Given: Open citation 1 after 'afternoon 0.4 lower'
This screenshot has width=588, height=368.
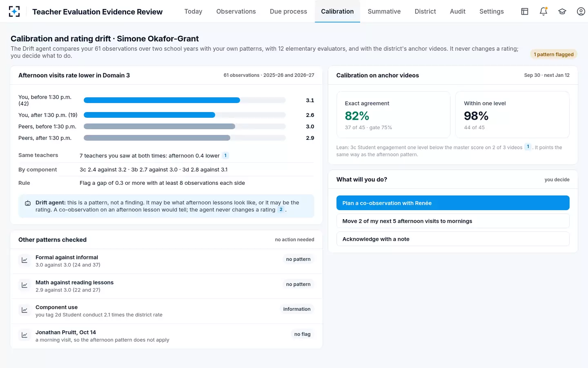Looking at the screenshot, I should (x=225, y=155).
